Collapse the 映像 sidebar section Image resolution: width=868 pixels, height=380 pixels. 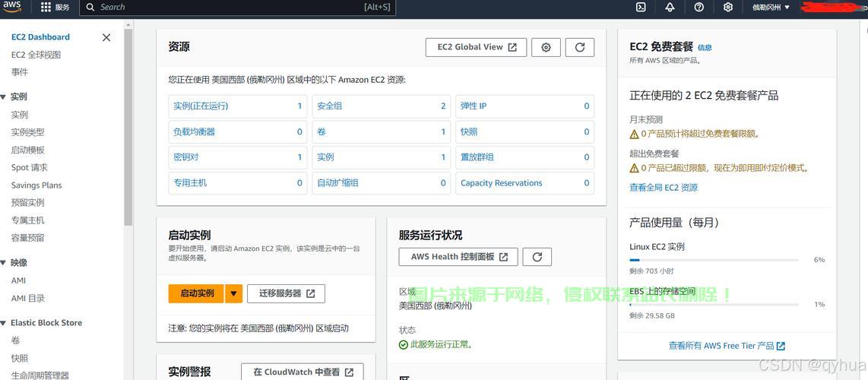pyautogui.click(x=3, y=263)
